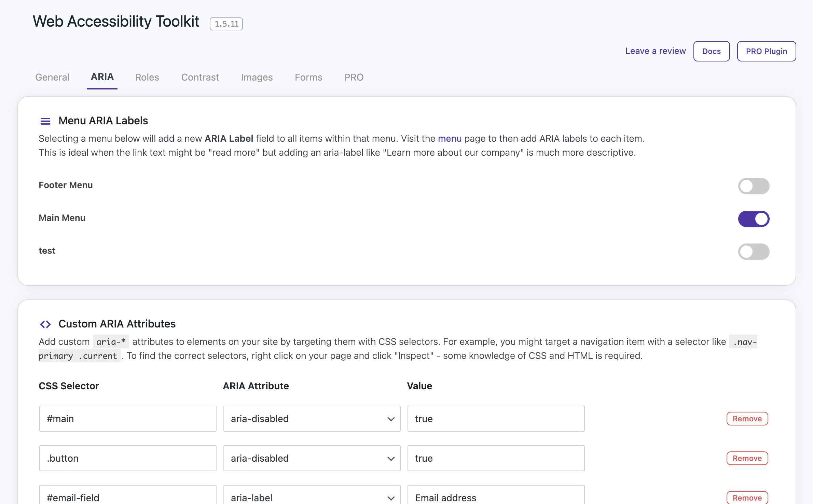813x504 pixels.
Task: Open the Contrast tab
Action: click(x=200, y=77)
